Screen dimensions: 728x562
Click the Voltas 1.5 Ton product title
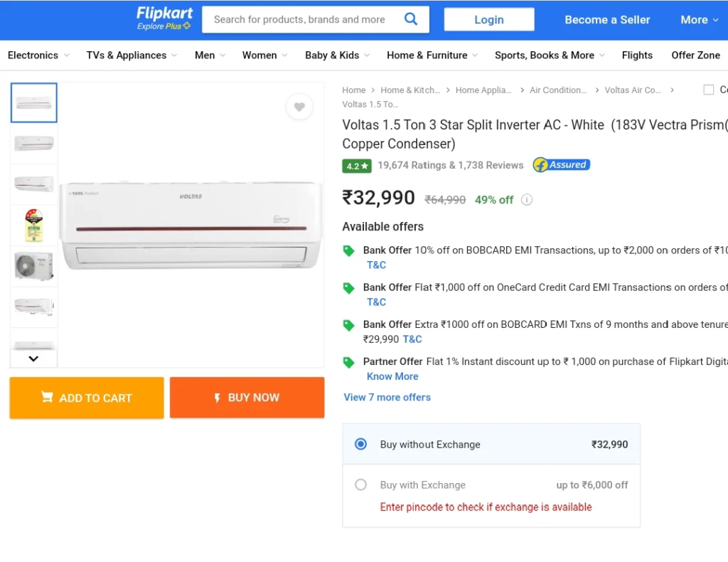pyautogui.click(x=535, y=134)
